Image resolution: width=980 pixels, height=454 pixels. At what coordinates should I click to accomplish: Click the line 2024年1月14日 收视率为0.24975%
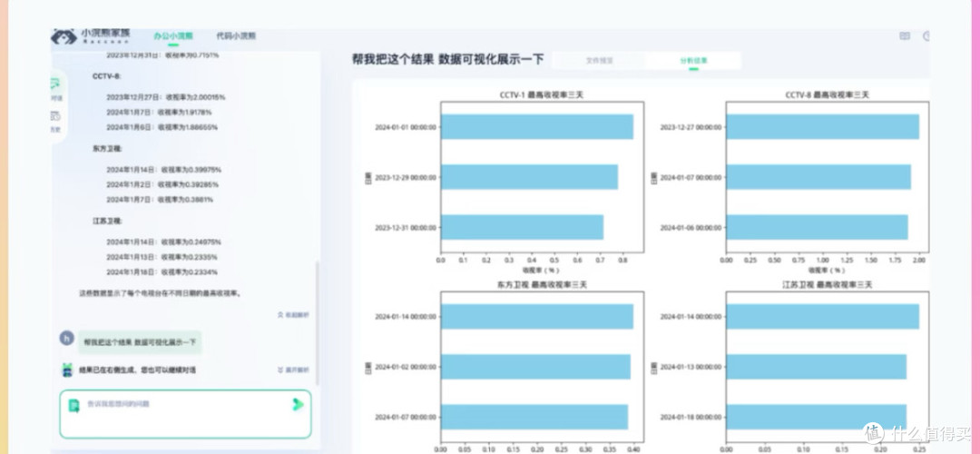[163, 242]
